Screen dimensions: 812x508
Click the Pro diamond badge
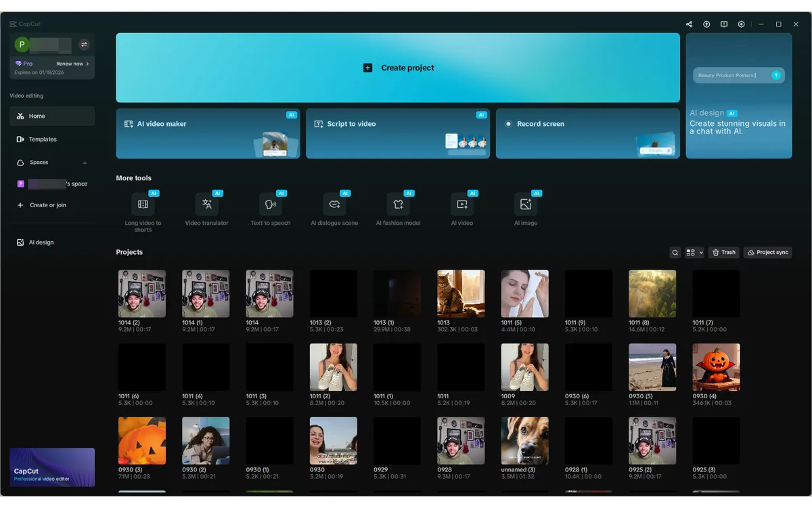tap(24, 64)
